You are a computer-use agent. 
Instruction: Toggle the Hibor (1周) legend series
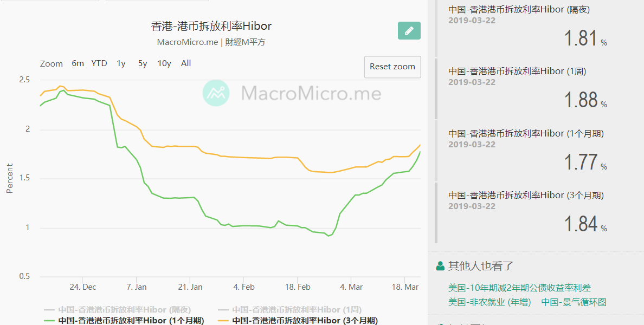tap(290, 310)
